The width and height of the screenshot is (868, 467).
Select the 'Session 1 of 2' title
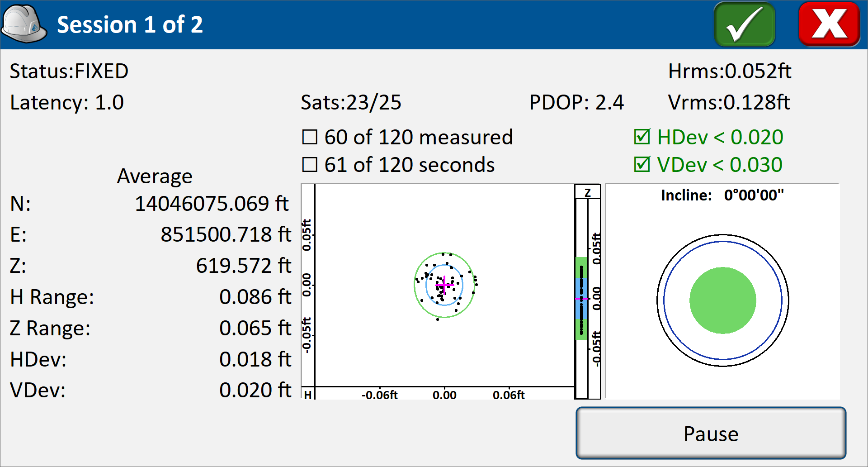tap(130, 24)
